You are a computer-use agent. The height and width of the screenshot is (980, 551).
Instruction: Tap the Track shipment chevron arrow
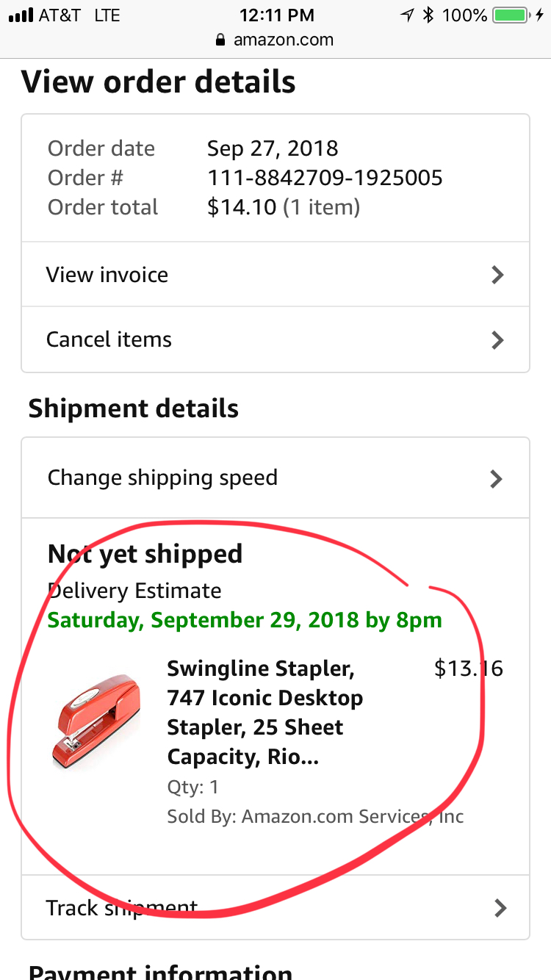500,908
